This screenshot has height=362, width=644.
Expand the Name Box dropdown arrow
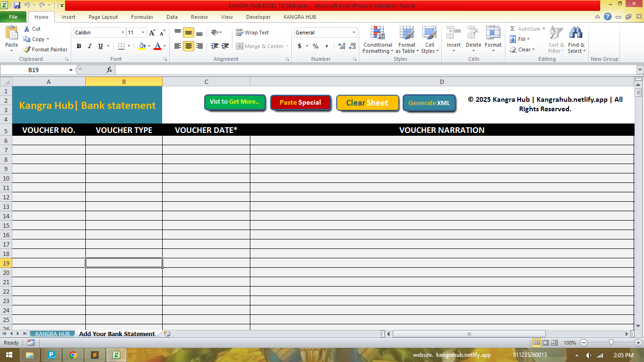[71, 70]
